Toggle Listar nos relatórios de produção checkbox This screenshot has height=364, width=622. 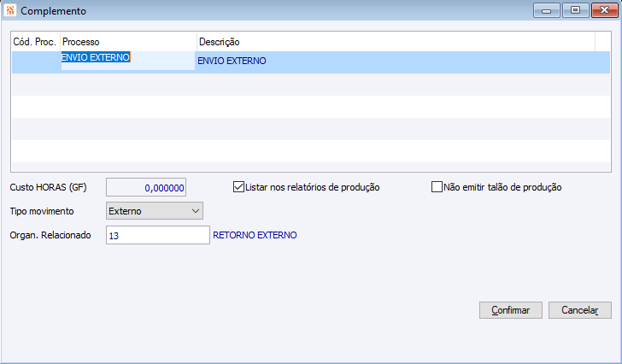click(x=238, y=187)
